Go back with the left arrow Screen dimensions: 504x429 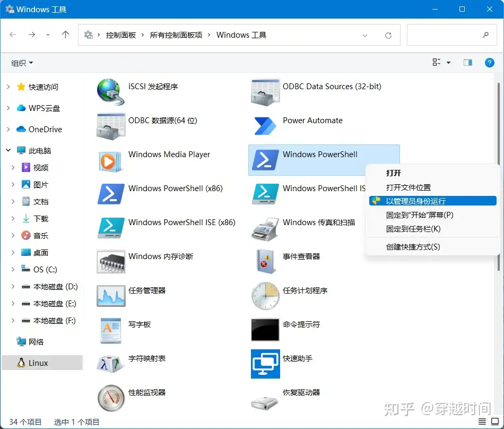click(x=13, y=35)
